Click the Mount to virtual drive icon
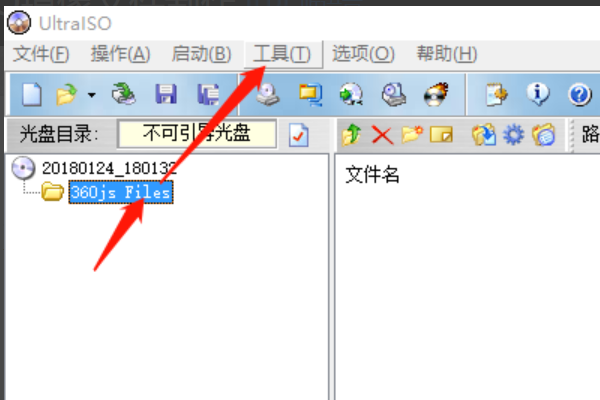Image resolution: width=600 pixels, height=400 pixels. click(394, 94)
